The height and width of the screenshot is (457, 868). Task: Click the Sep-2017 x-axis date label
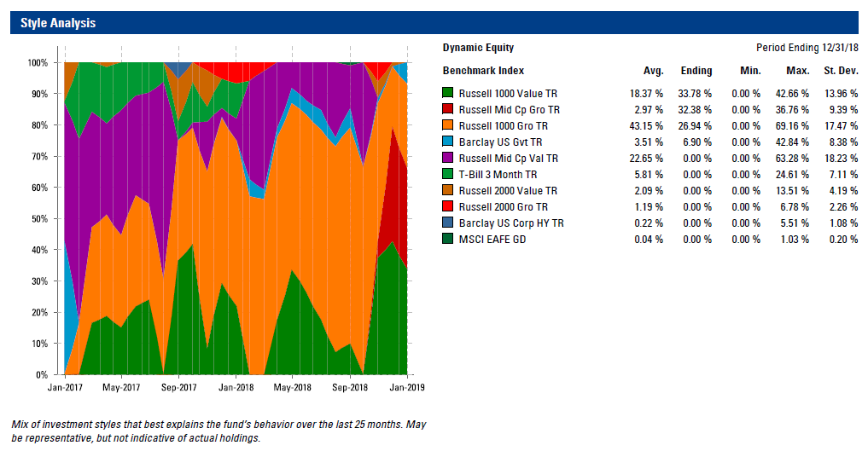(178, 387)
